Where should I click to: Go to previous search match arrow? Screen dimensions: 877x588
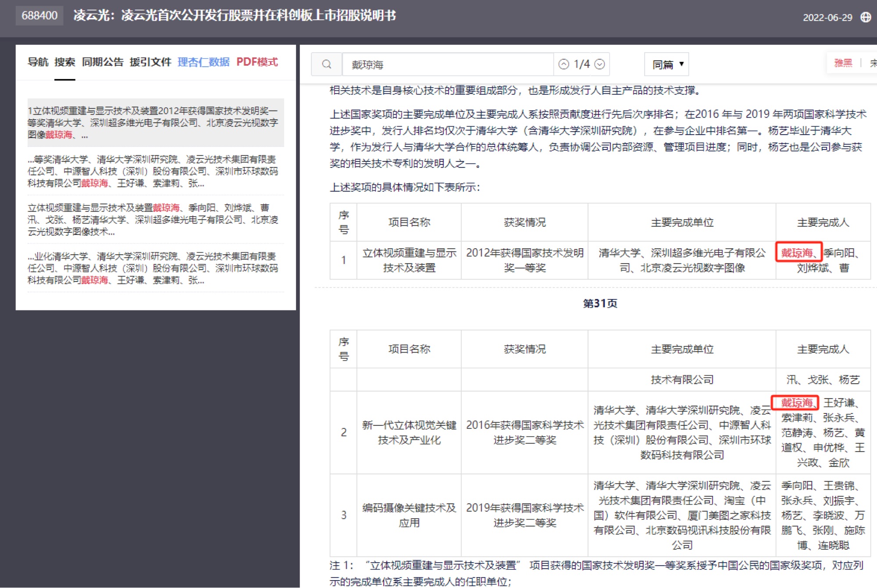pos(564,64)
